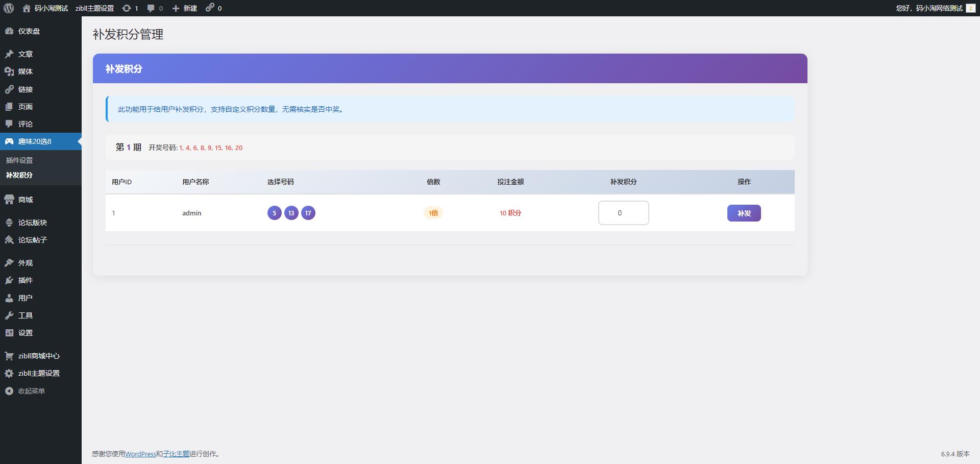
Task: Click the 媒体 media icon
Action: coord(9,71)
